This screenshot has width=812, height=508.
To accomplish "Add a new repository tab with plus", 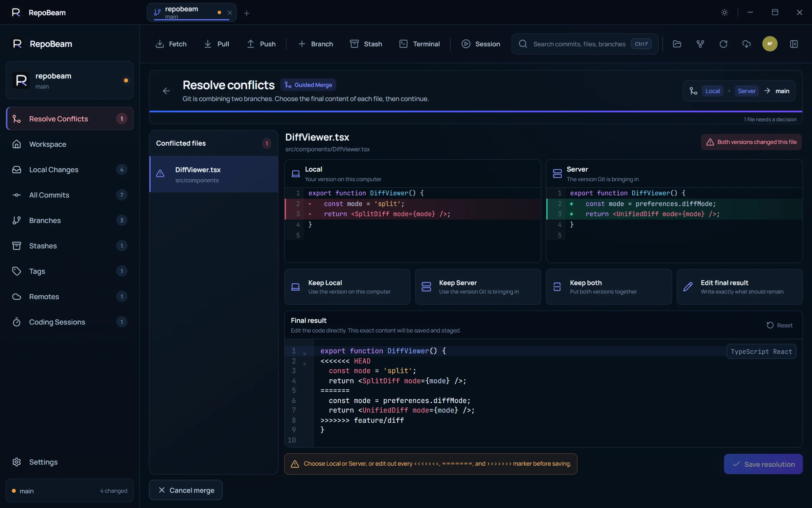I will (247, 13).
